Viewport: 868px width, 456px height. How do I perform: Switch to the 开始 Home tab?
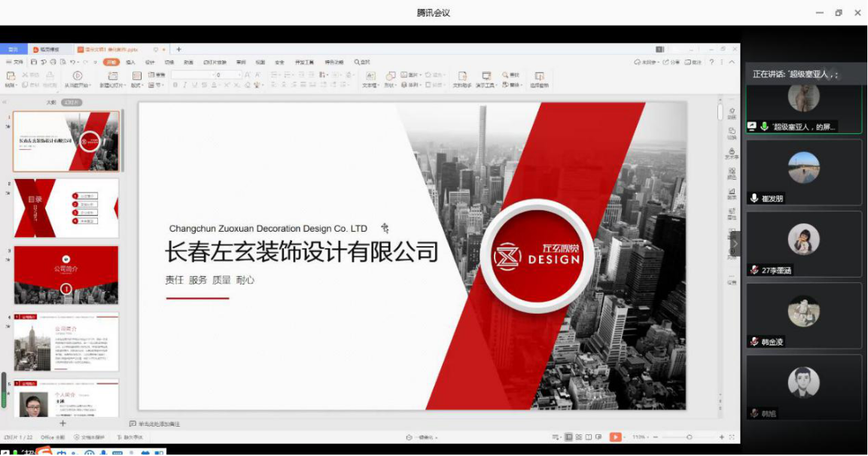pos(111,62)
